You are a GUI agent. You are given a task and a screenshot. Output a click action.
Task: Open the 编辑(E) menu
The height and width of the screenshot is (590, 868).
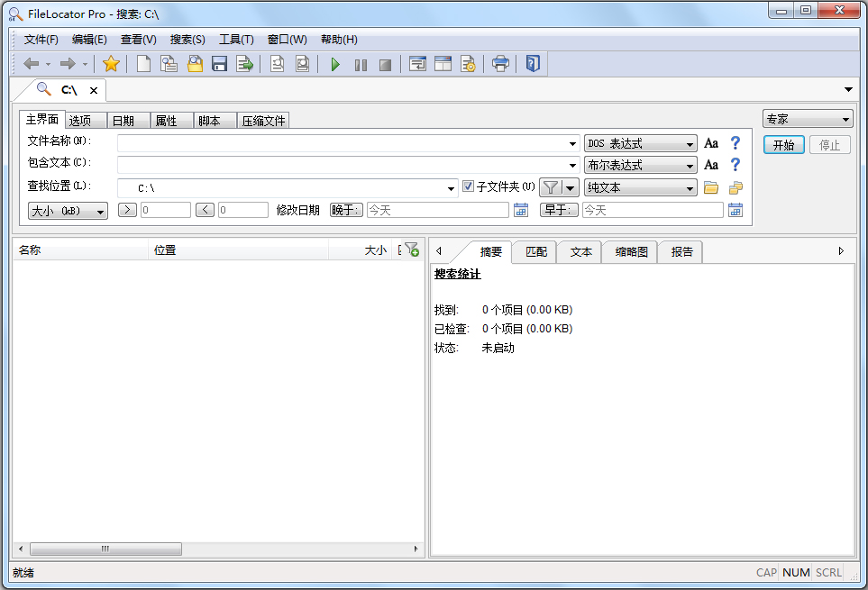(x=89, y=40)
